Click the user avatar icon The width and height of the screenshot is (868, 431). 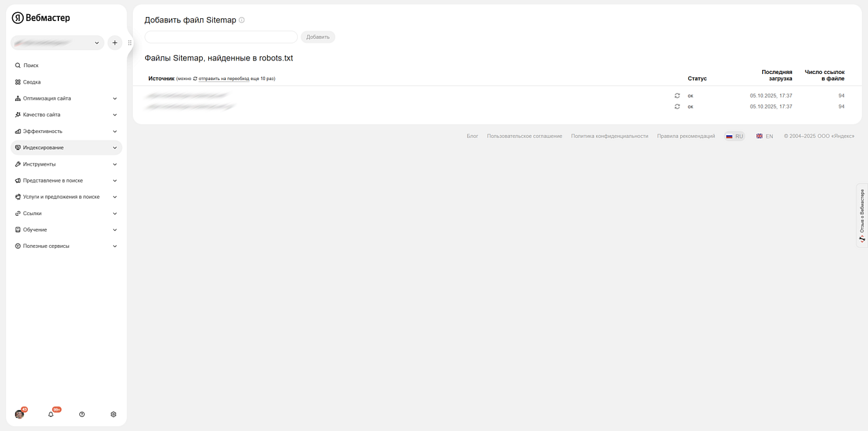point(20,414)
